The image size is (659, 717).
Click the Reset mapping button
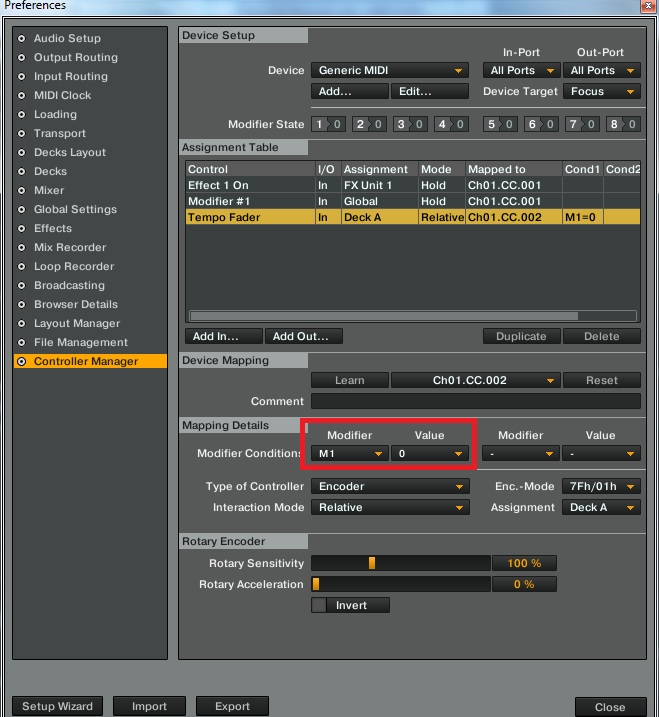pyautogui.click(x=601, y=380)
